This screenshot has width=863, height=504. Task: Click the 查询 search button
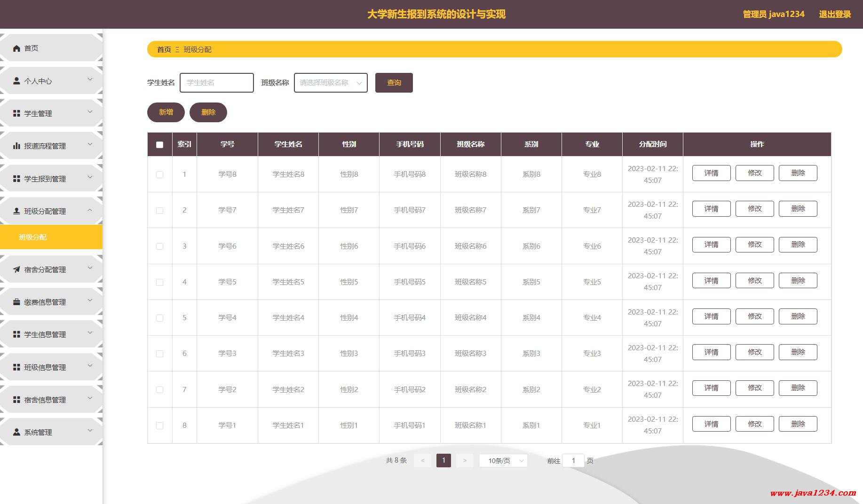[x=394, y=83]
